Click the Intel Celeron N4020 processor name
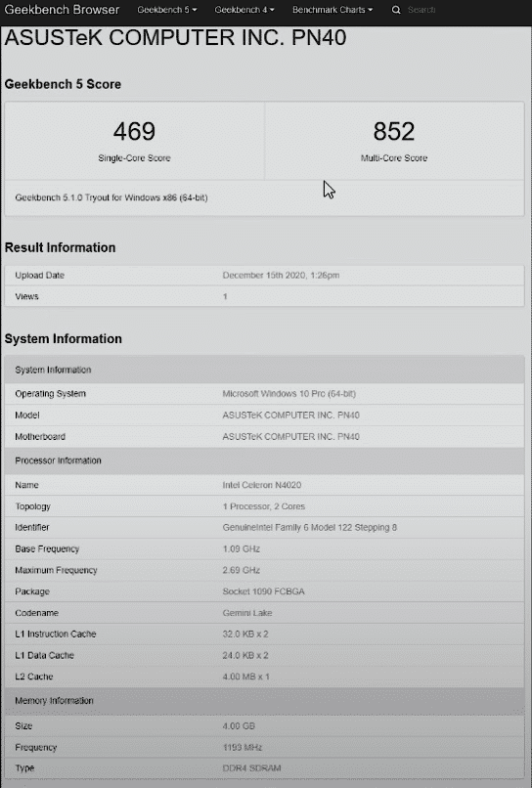This screenshot has width=532, height=788. coord(262,485)
